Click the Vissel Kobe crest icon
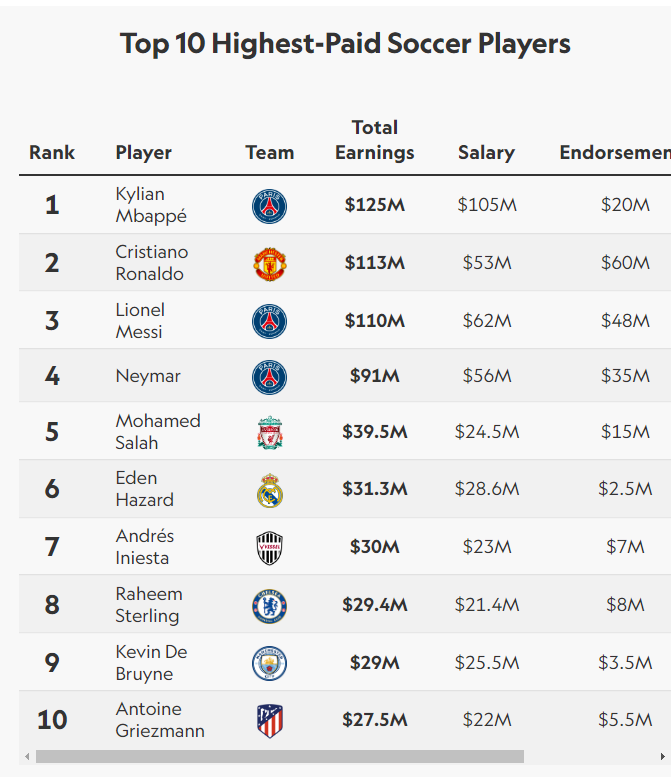Viewport: 671px width, 777px height. [x=269, y=547]
